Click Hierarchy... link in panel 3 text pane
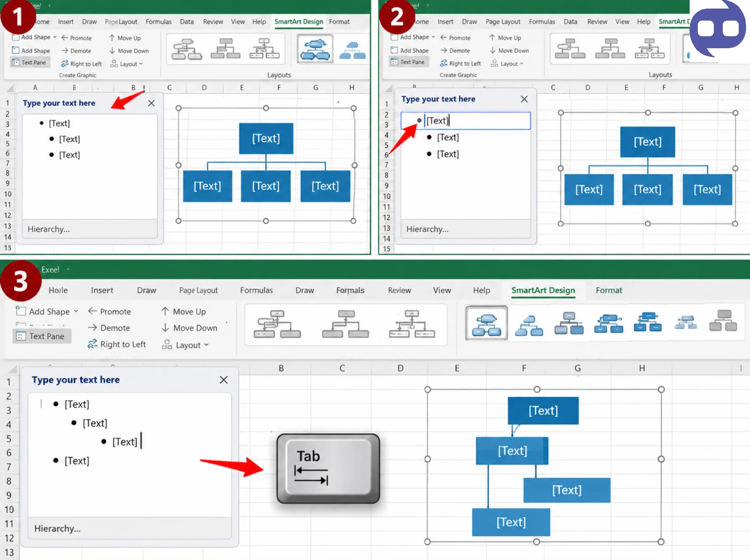 click(57, 528)
